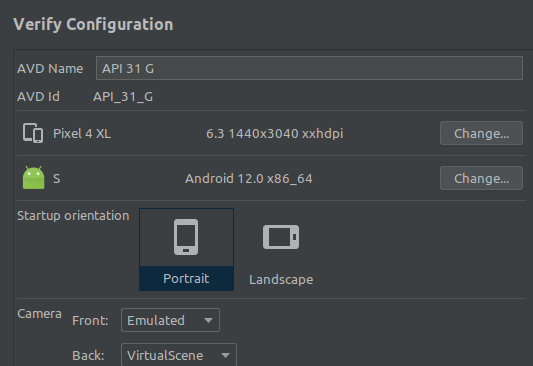
Task: Click the portrait phone icon
Action: 186,237
